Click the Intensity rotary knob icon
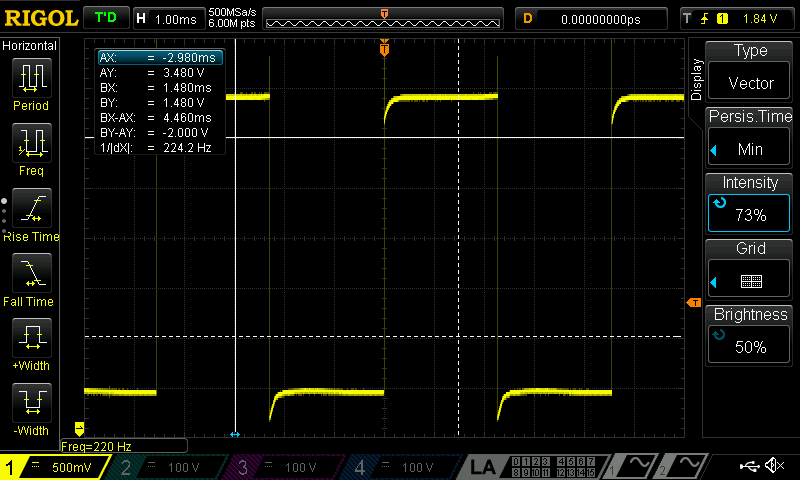Screen dimensions: 800x480 pyautogui.click(x=719, y=203)
